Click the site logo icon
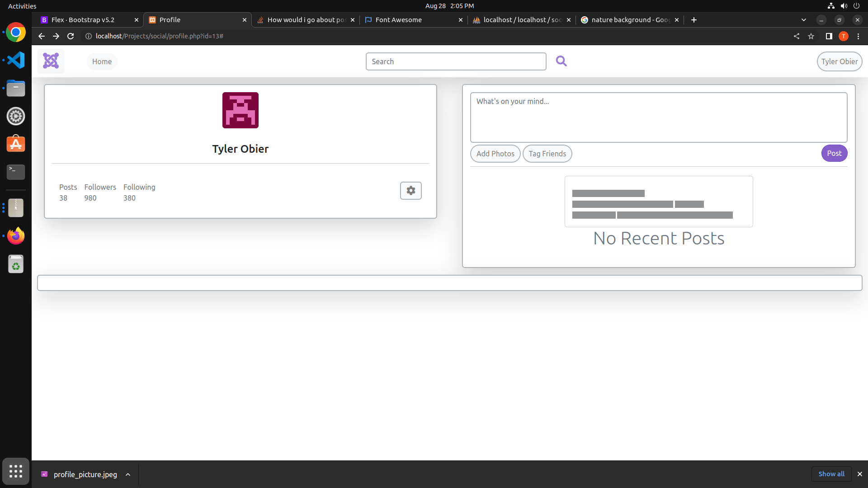 click(51, 61)
